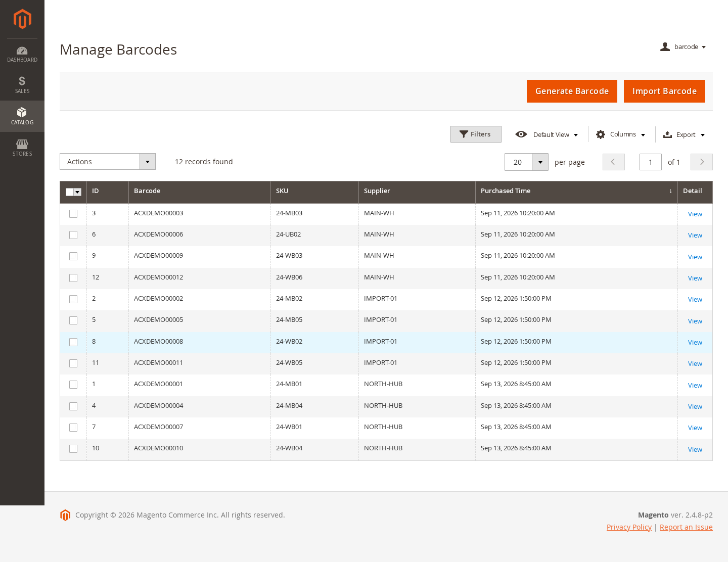Image resolution: width=728 pixels, height=562 pixels.
Task: Open View link for ACXDEMO00010
Action: pyautogui.click(x=695, y=450)
